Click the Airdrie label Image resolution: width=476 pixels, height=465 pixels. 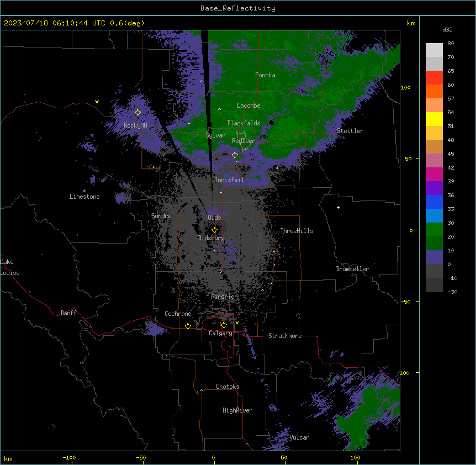223,297
